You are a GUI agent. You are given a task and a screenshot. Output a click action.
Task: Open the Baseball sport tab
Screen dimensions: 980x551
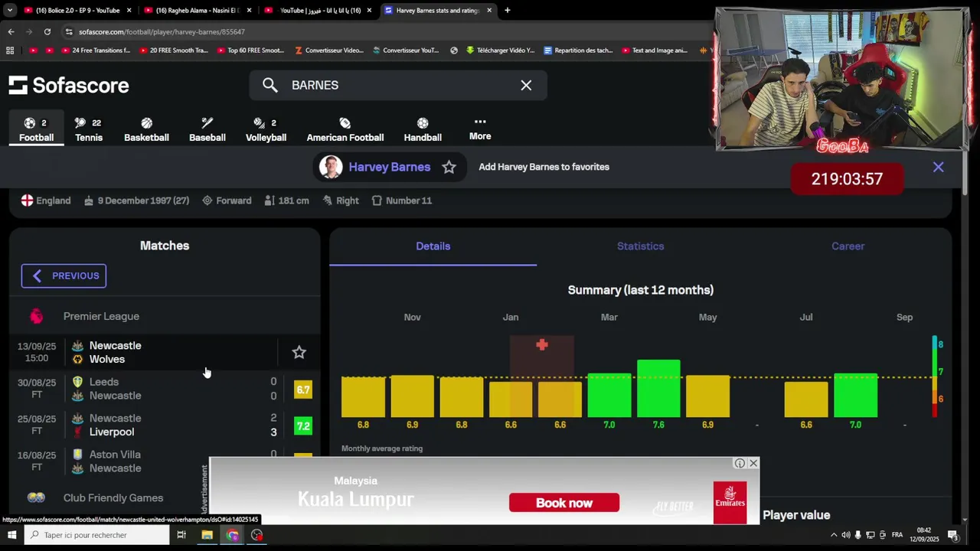[x=207, y=129]
